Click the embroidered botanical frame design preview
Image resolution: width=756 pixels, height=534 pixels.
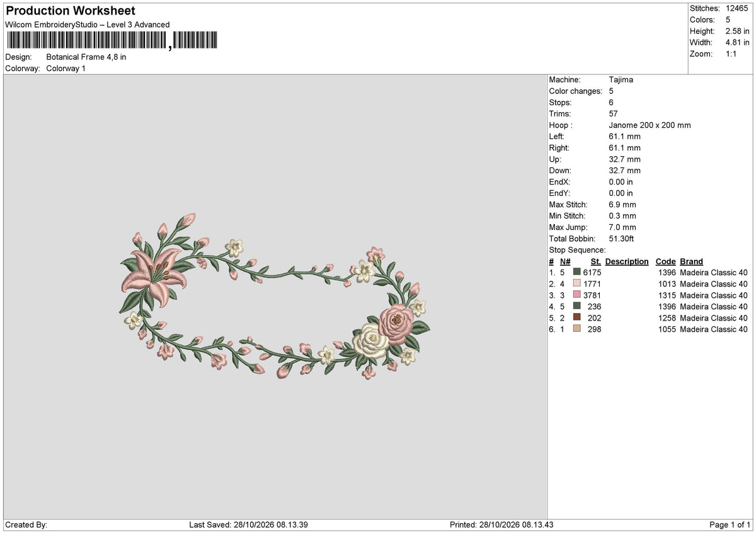[x=275, y=296]
